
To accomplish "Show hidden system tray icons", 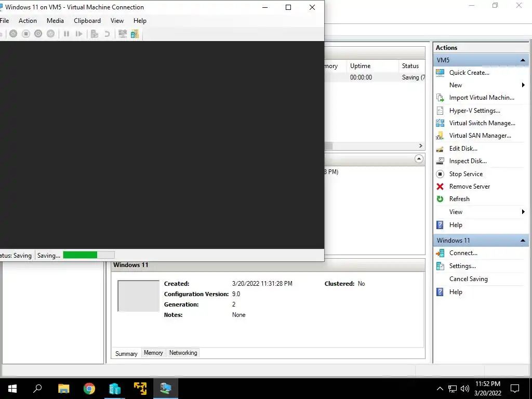I will click(440, 389).
